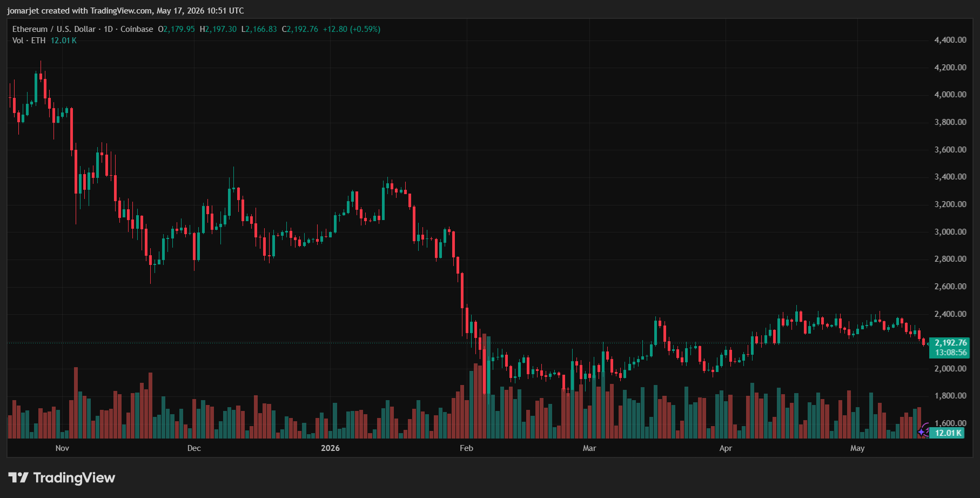Click the Nov label on the time axis
The width and height of the screenshot is (980, 498).
62,448
